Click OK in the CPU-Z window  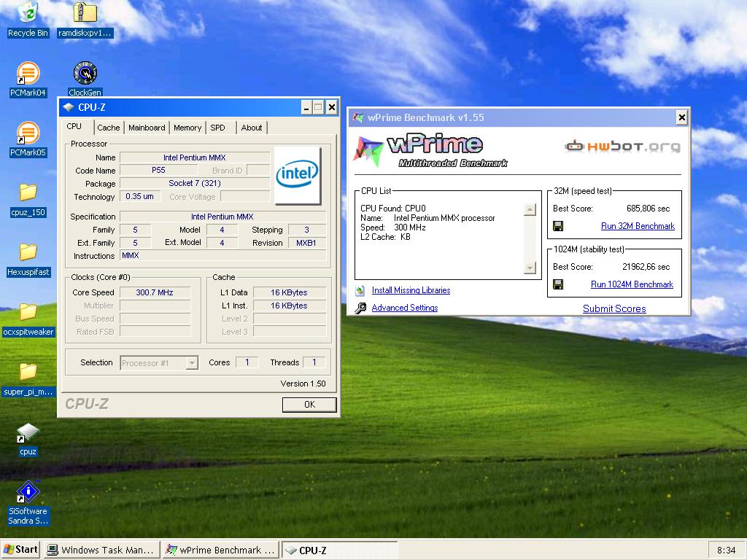point(309,404)
